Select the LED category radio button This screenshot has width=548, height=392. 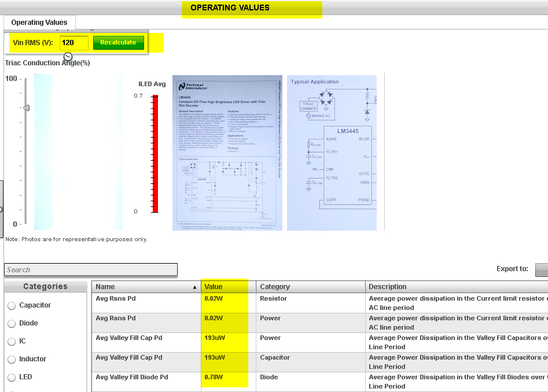[x=12, y=377]
